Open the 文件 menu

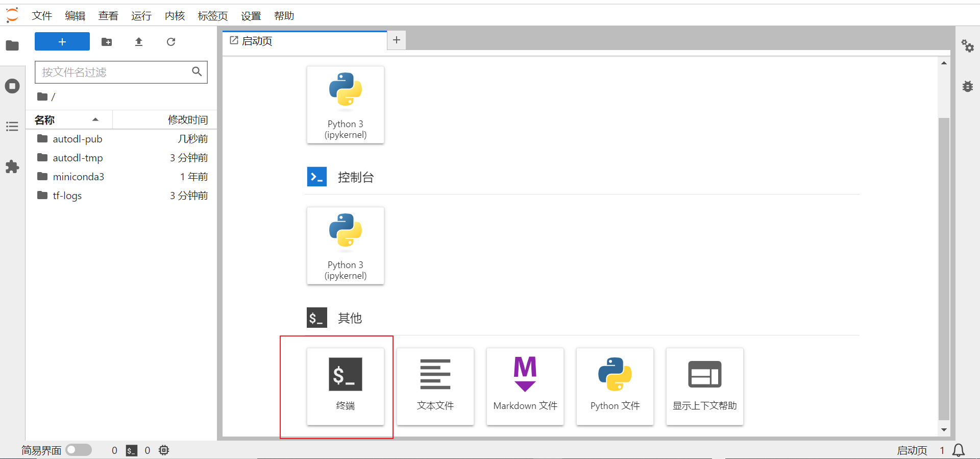tap(42, 16)
